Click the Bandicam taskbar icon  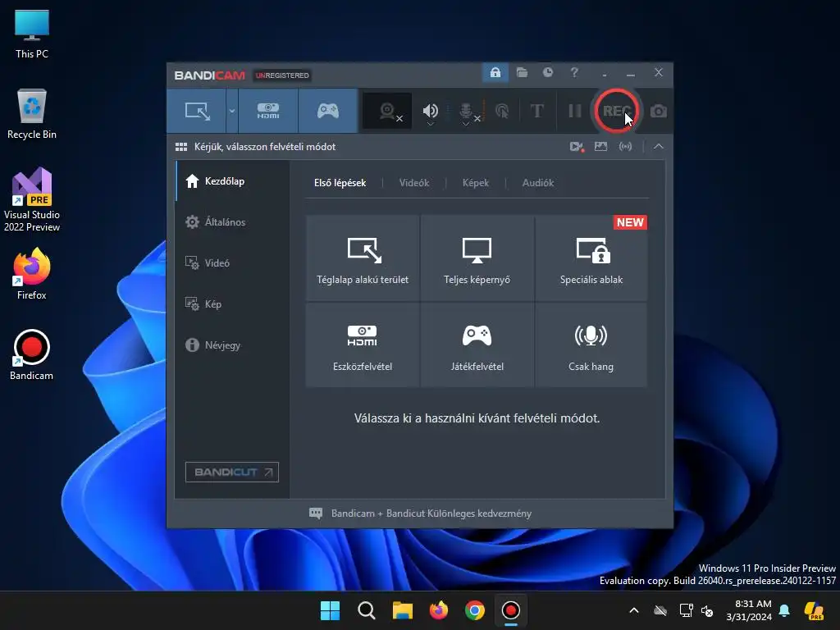(510, 610)
